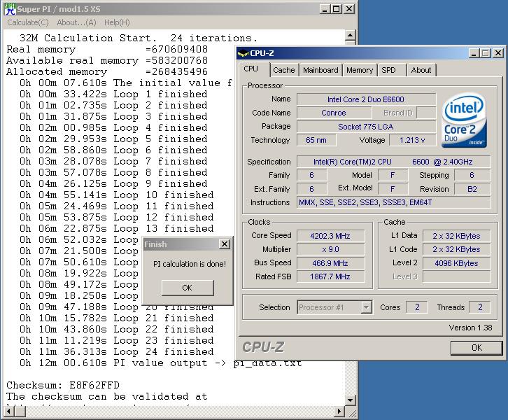
Task: Close the Finish dialog with its X
Action: 224,244
